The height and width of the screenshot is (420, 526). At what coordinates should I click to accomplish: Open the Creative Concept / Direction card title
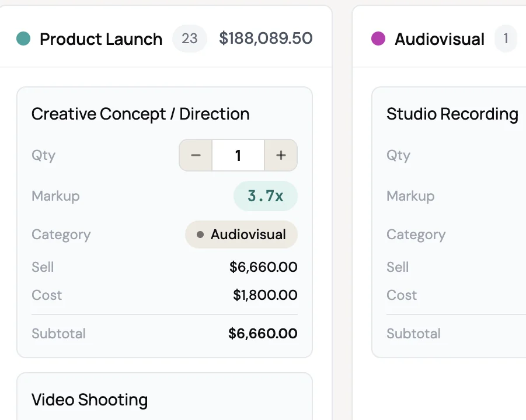tap(141, 114)
